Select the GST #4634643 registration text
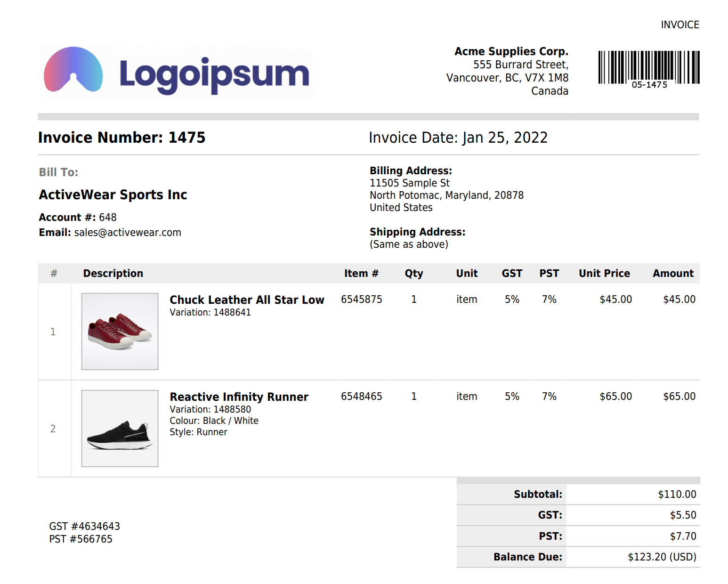This screenshot has height=584, width=728. [85, 527]
